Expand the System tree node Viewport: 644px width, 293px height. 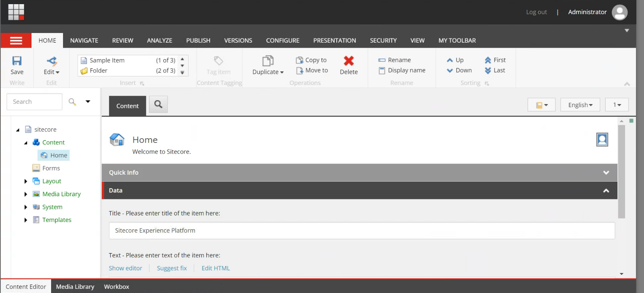(x=26, y=207)
